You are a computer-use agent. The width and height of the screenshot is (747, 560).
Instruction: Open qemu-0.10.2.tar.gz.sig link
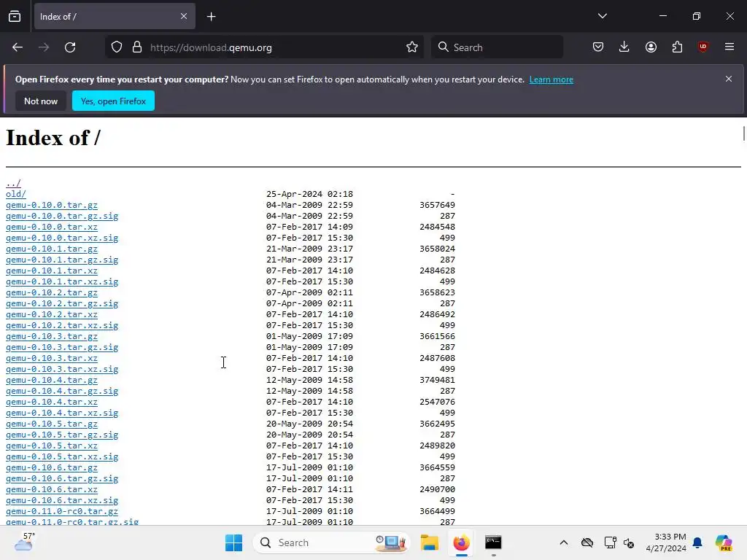click(x=62, y=303)
